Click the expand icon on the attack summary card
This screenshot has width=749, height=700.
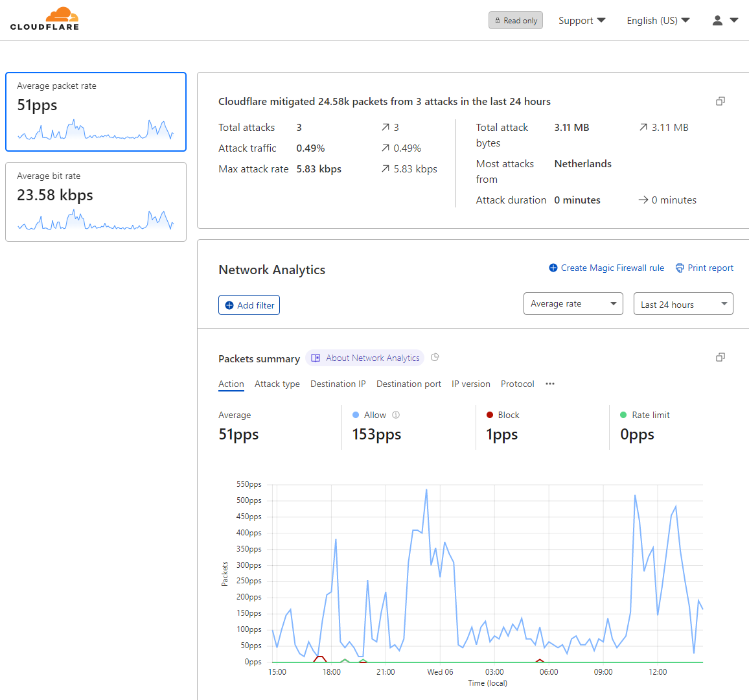[x=720, y=101]
